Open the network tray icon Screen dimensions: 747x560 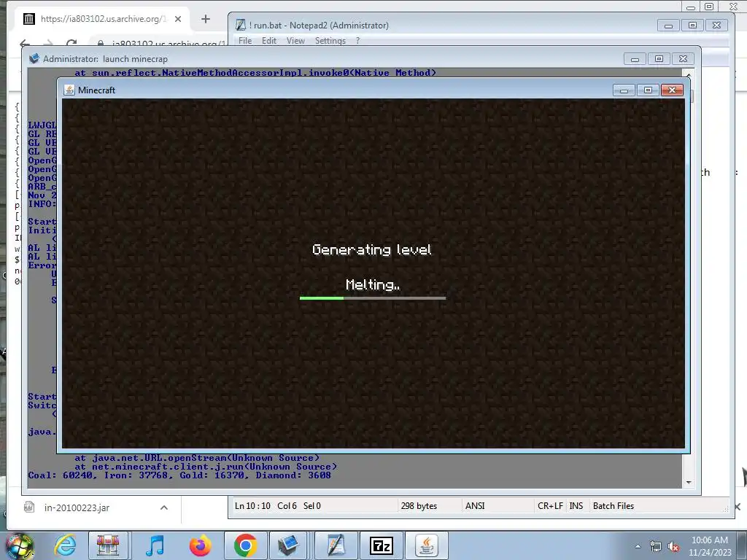tap(656, 547)
